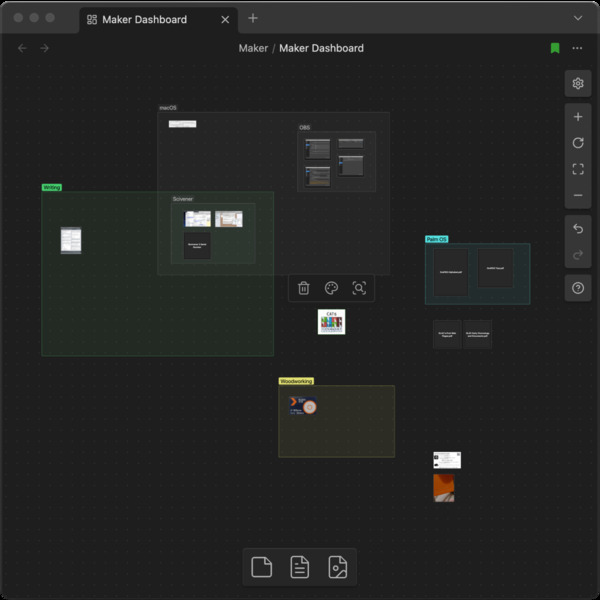The height and width of the screenshot is (600, 600).
Task: Open the color palette for selected card
Action: (x=331, y=288)
